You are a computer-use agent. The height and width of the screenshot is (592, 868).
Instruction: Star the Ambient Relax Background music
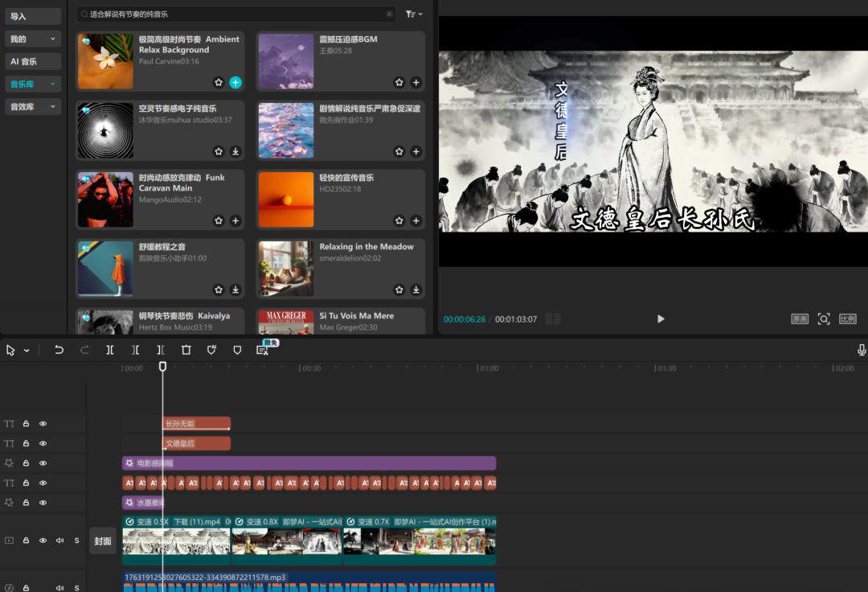pos(217,82)
